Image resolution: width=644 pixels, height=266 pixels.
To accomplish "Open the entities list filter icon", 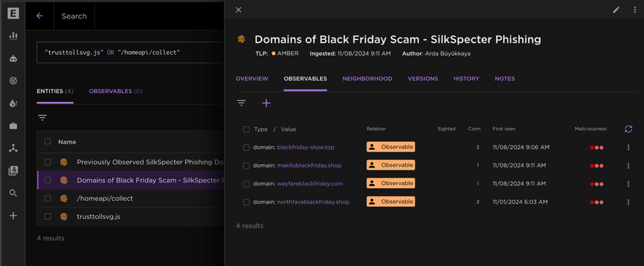I will tap(42, 117).
